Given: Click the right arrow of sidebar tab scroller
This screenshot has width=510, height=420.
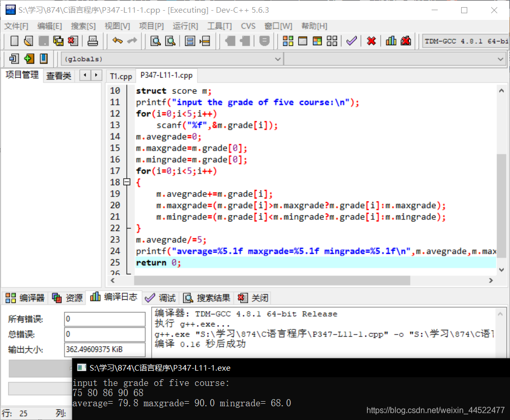Looking at the screenshot, I should [96, 75].
